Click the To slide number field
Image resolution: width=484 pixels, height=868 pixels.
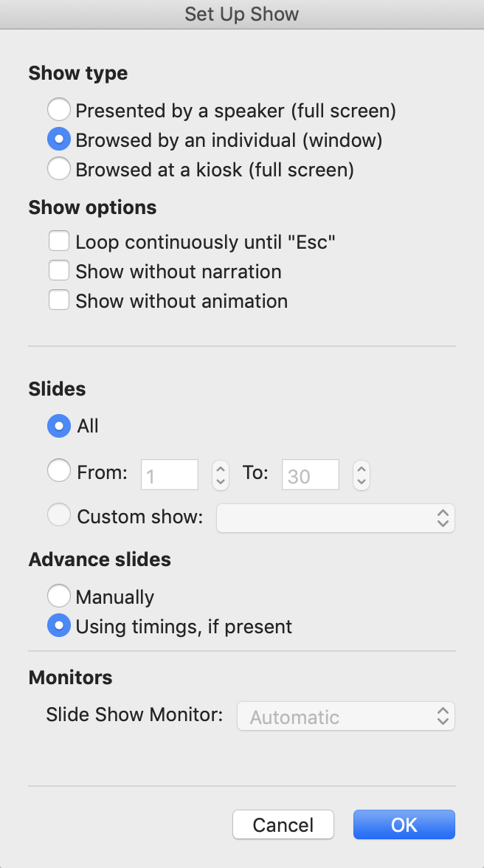311,475
